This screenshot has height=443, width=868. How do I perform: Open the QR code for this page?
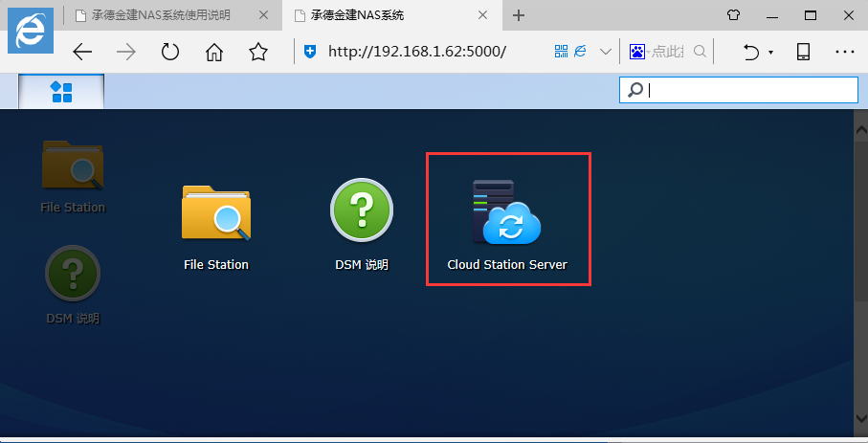pos(562,52)
